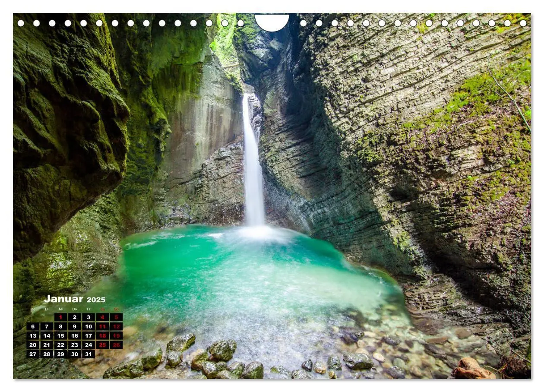
Task: Select the date cell 2
Action: pos(75,317)
